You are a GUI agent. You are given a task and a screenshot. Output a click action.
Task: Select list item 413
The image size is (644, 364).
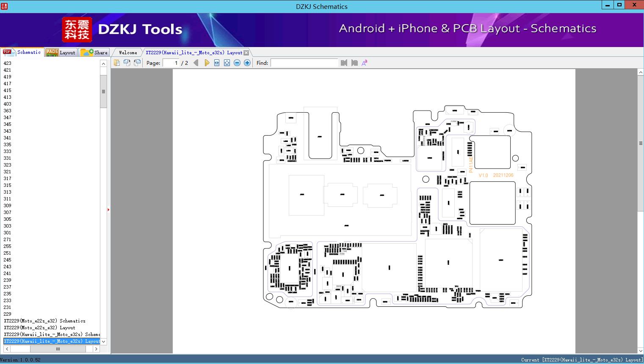(8, 97)
